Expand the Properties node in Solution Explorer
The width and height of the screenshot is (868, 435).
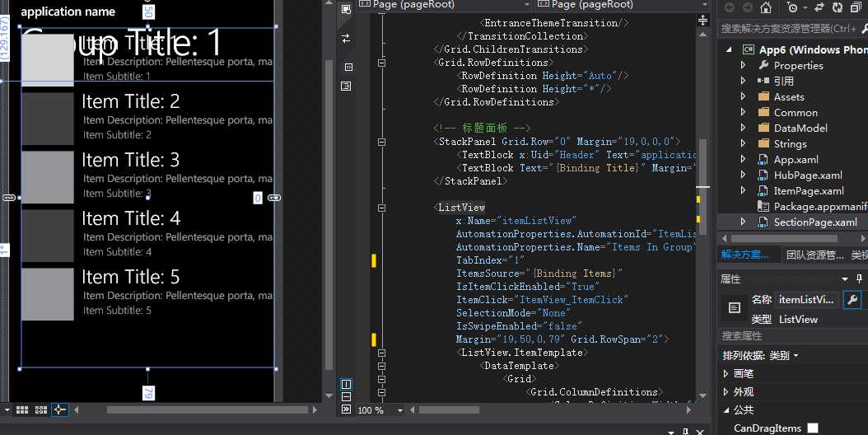click(743, 65)
